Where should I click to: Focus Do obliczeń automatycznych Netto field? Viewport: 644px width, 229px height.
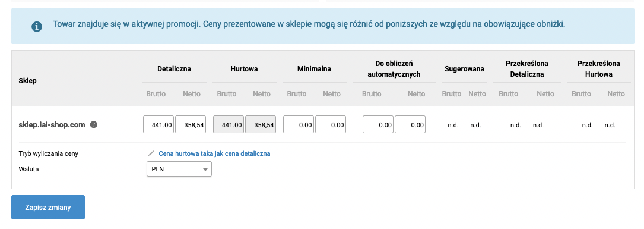click(x=410, y=124)
